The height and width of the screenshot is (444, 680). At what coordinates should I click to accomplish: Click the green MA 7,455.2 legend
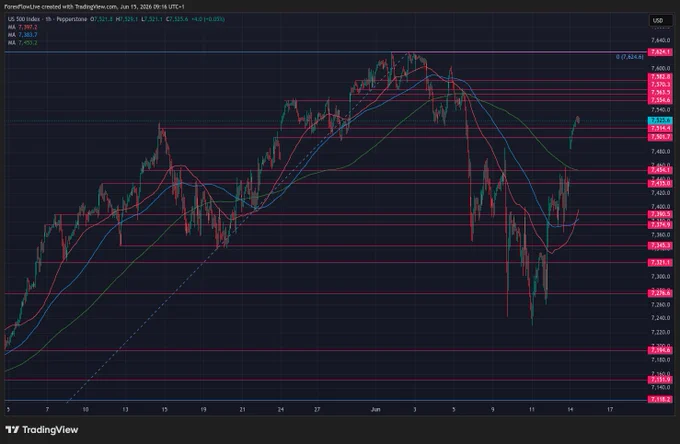[x=22, y=42]
